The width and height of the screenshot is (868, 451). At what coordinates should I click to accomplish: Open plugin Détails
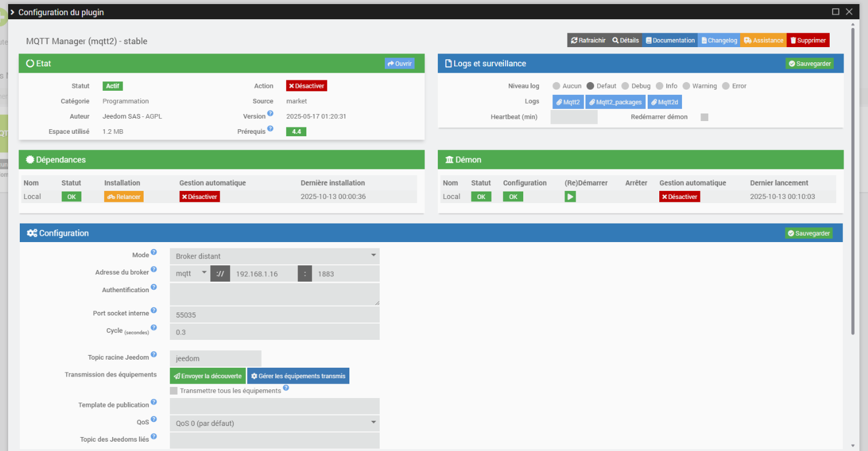click(626, 40)
